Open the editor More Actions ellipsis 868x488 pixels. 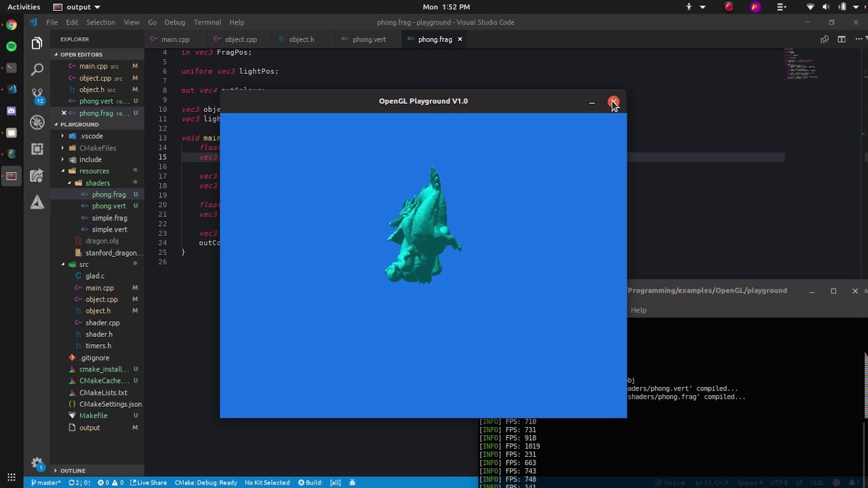[858, 39]
